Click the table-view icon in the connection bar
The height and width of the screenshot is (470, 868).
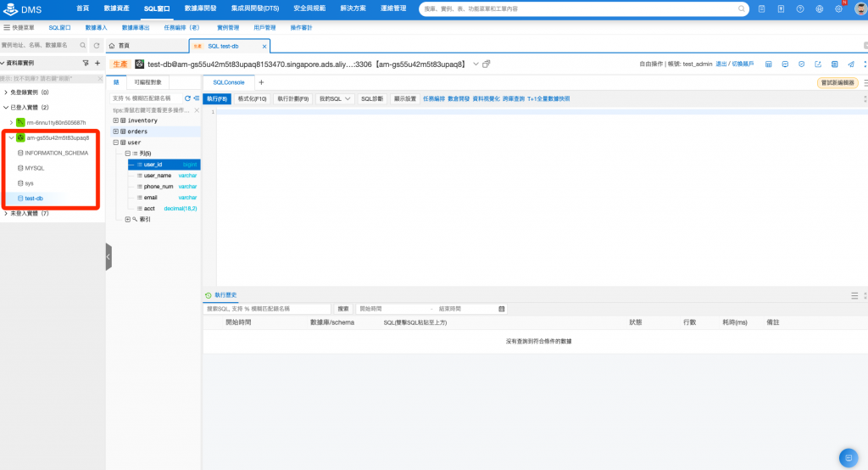[x=768, y=64]
